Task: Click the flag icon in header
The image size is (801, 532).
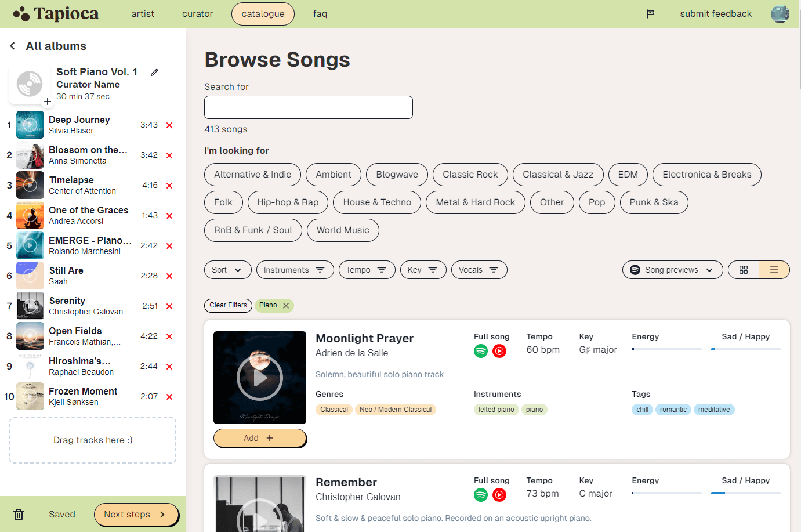Action: (650, 14)
